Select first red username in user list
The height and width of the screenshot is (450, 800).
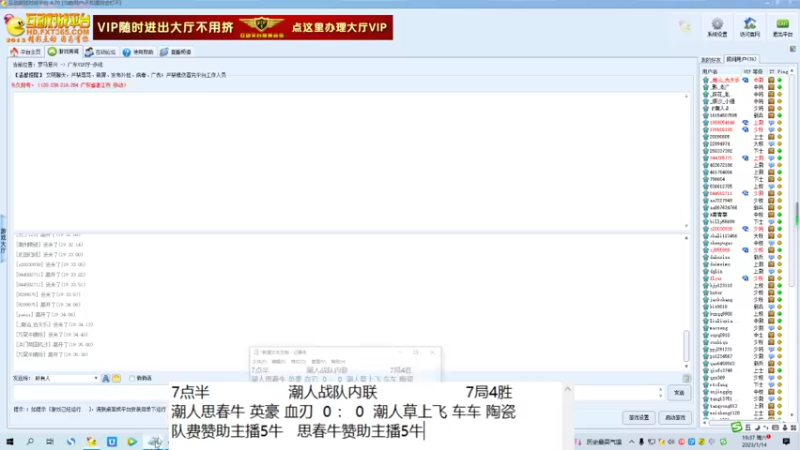coord(725,80)
